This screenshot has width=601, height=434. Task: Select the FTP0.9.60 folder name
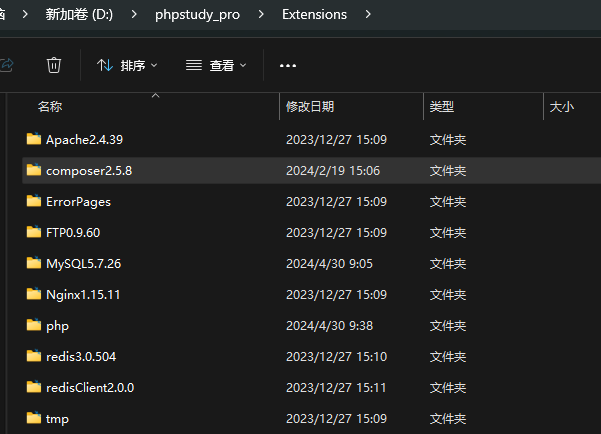click(73, 233)
